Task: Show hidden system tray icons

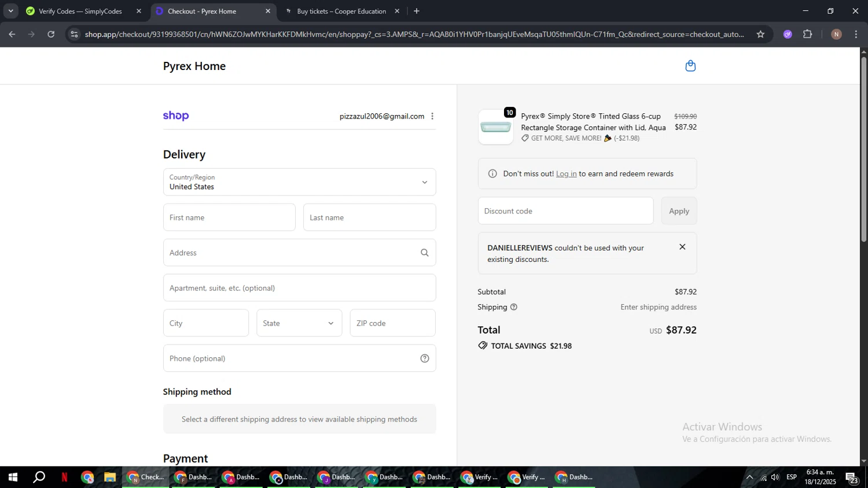Action: [749, 477]
